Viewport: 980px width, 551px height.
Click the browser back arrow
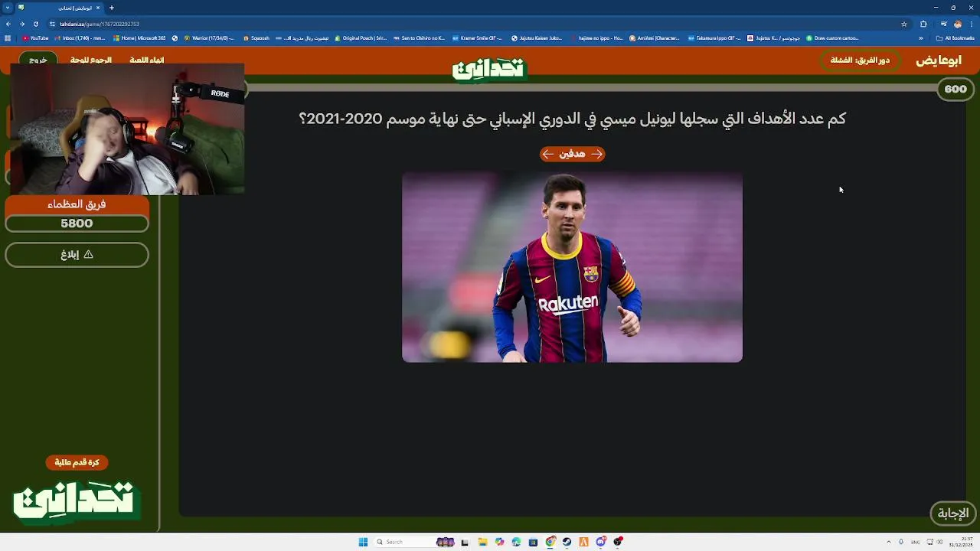pos(8,24)
